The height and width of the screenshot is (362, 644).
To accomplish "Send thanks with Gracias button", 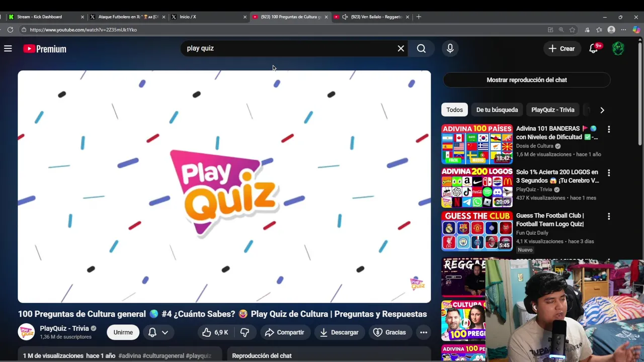I will pos(389,332).
